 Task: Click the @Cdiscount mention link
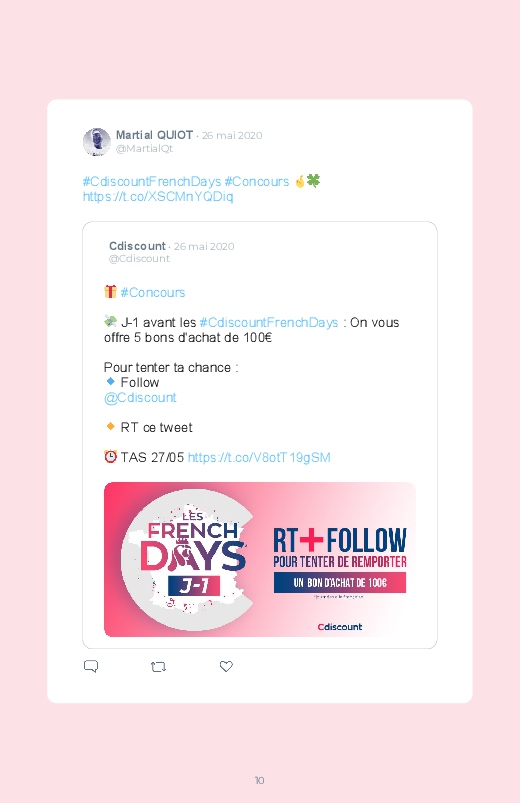(140, 398)
